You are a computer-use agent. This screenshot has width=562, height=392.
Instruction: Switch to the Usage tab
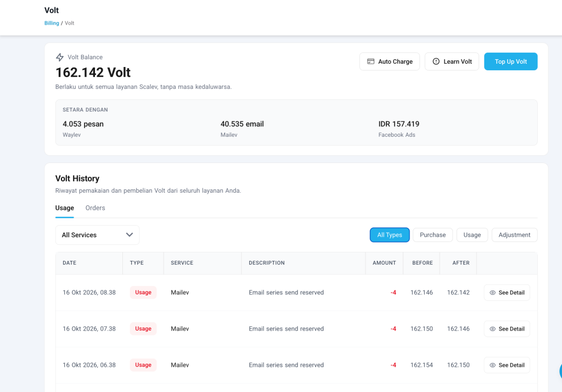65,208
